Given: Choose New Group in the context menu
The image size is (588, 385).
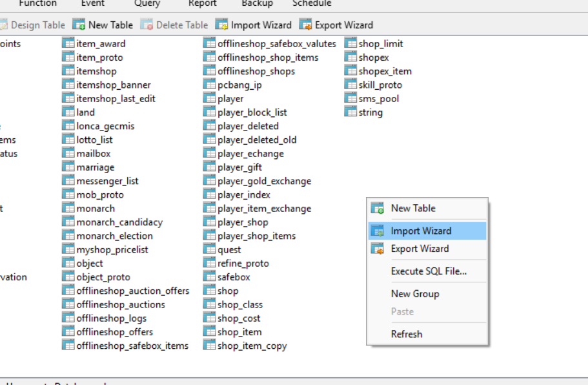Looking at the screenshot, I should click(x=415, y=294).
